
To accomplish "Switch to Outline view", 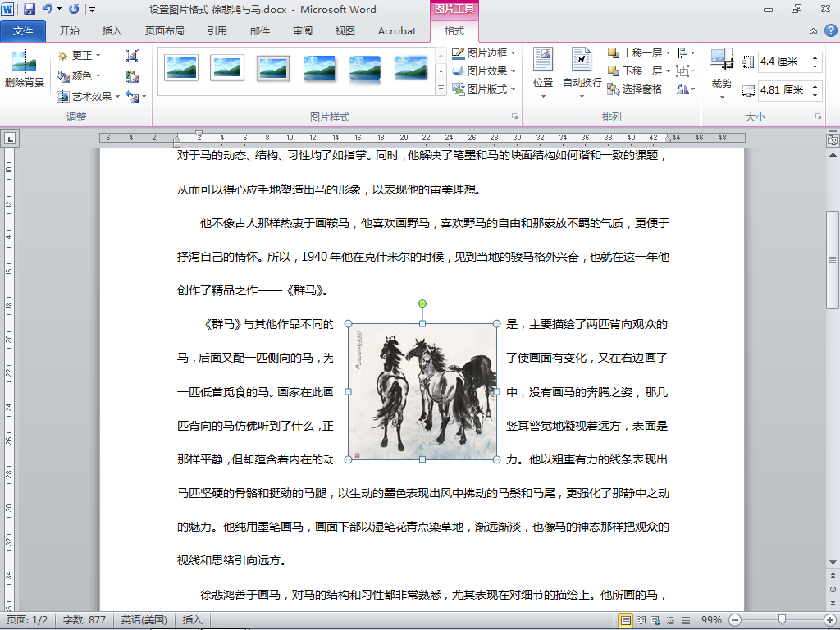I will [670, 620].
